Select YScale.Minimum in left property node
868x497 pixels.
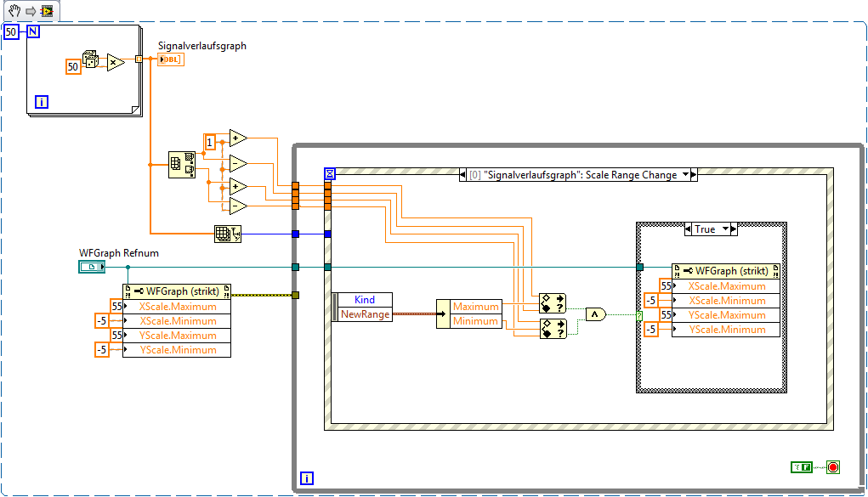[x=177, y=349]
